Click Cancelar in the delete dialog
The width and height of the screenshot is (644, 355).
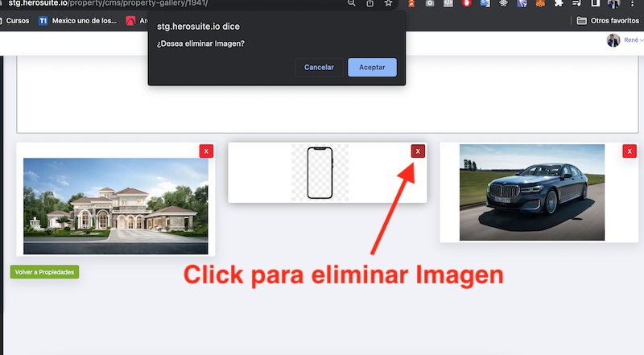319,68
